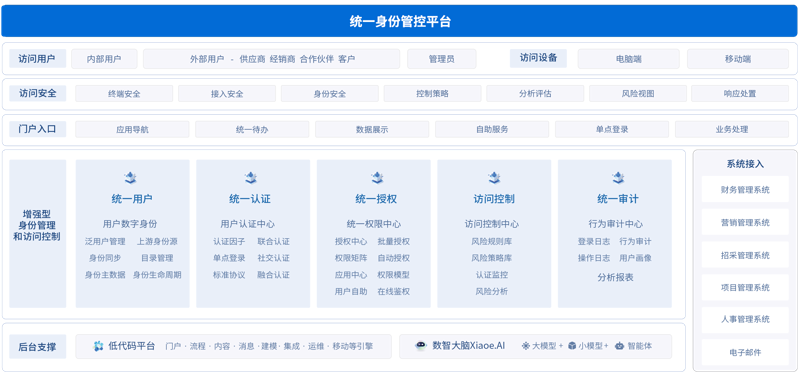Click 认证因子 text
Viewport: 800px width, 373px height.
pos(229,241)
